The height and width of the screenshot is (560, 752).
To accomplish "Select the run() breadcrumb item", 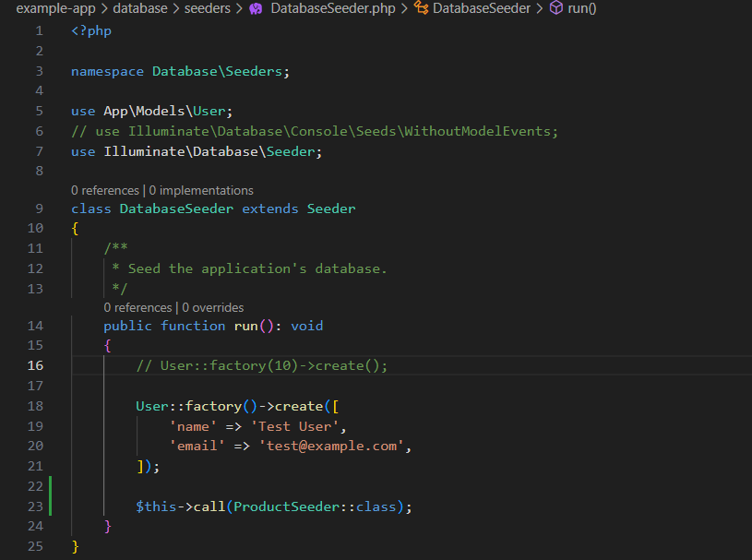I will pos(581,8).
